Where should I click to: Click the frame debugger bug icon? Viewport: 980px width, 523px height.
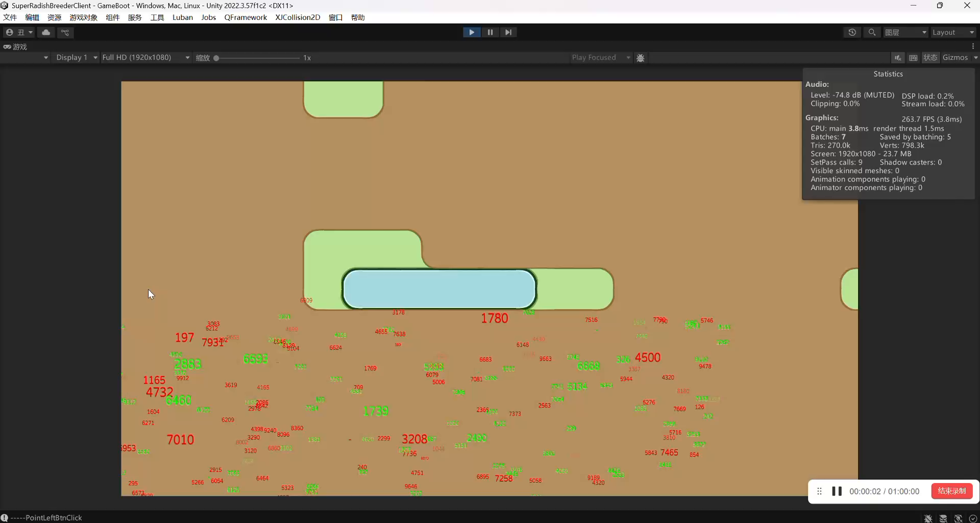click(x=640, y=58)
